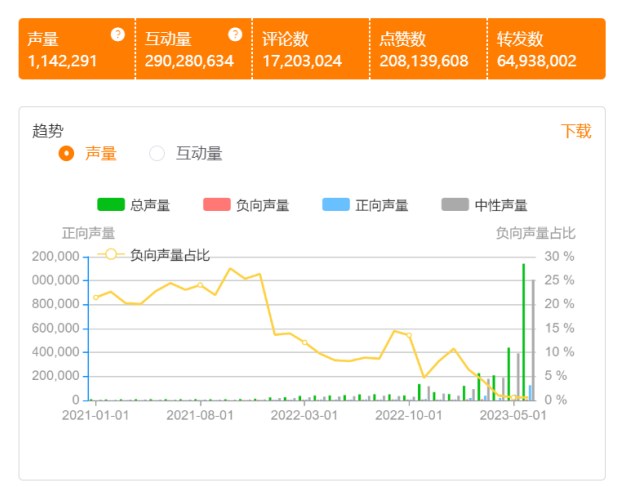Click the 趋势 section heading
This screenshot has height=488, width=623.
pyautogui.click(x=48, y=131)
